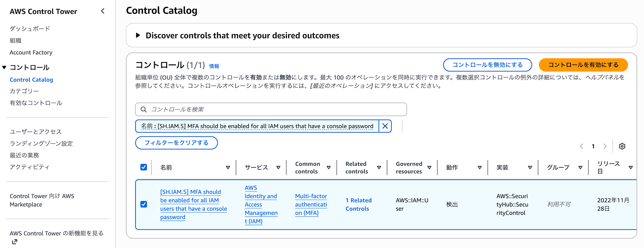Remove the SH.IAM.5 name filter
644x248 pixels.
point(385,126)
